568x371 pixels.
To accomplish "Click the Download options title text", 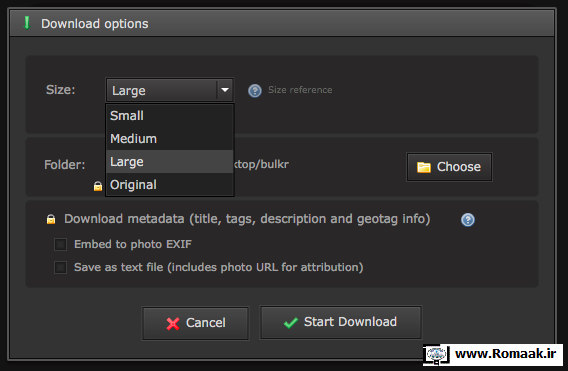I will pyautogui.click(x=95, y=24).
